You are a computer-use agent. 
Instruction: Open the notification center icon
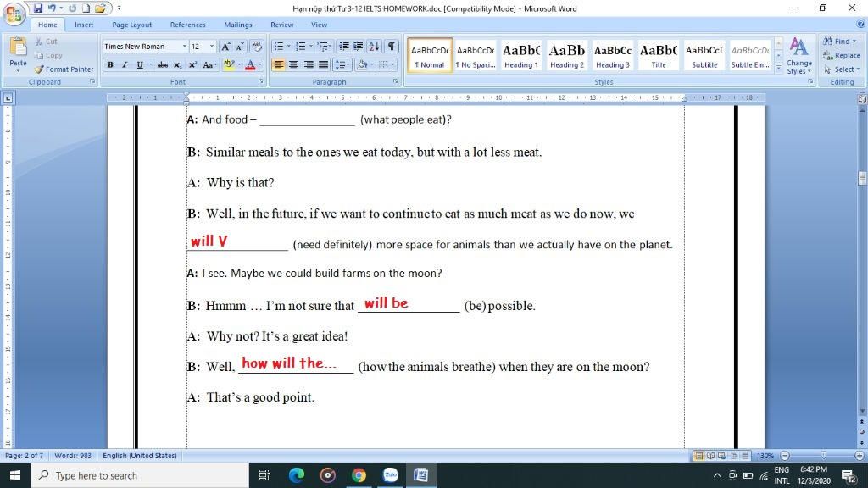pos(849,475)
